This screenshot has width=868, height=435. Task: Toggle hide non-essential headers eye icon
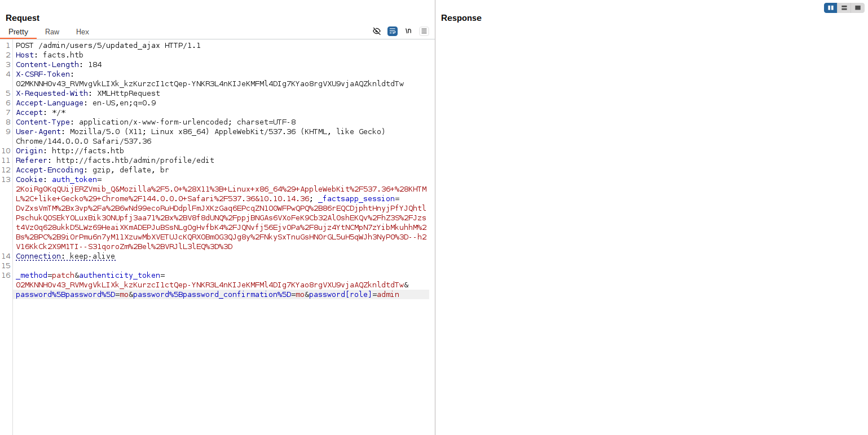377,31
